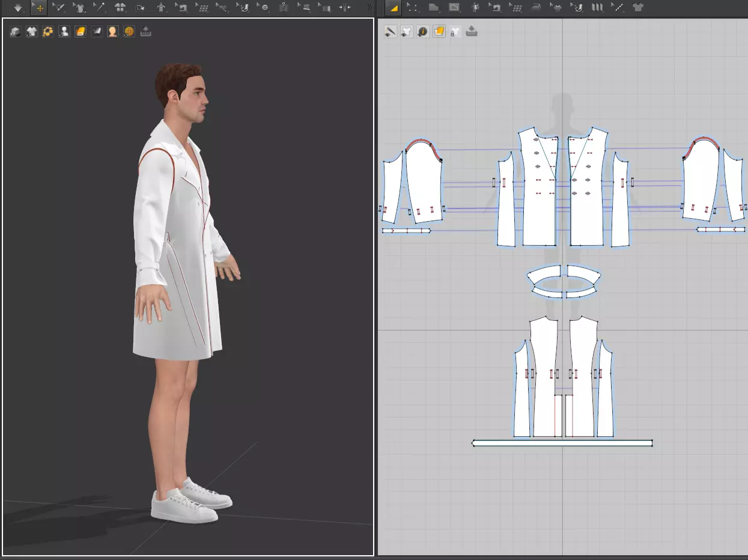
Task: Click the T-shirt icon ending 2D toolbar
Action: (638, 8)
